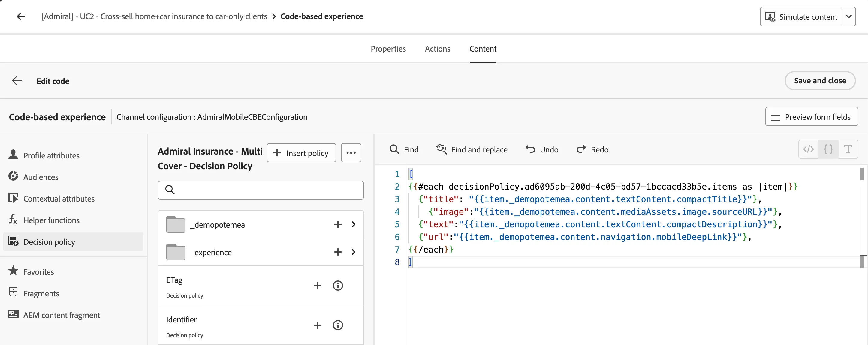
Task: Open Simulate content dropdown arrow
Action: pos(848,16)
